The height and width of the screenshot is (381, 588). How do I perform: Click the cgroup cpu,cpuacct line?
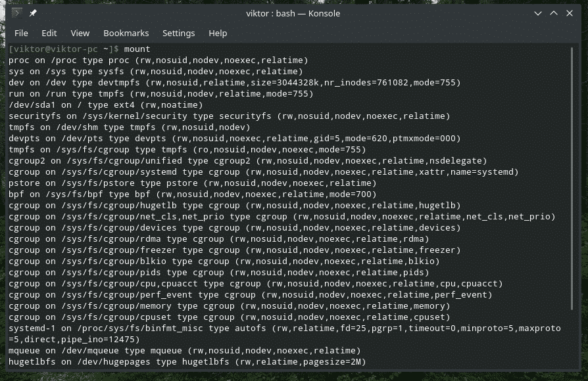(x=255, y=284)
